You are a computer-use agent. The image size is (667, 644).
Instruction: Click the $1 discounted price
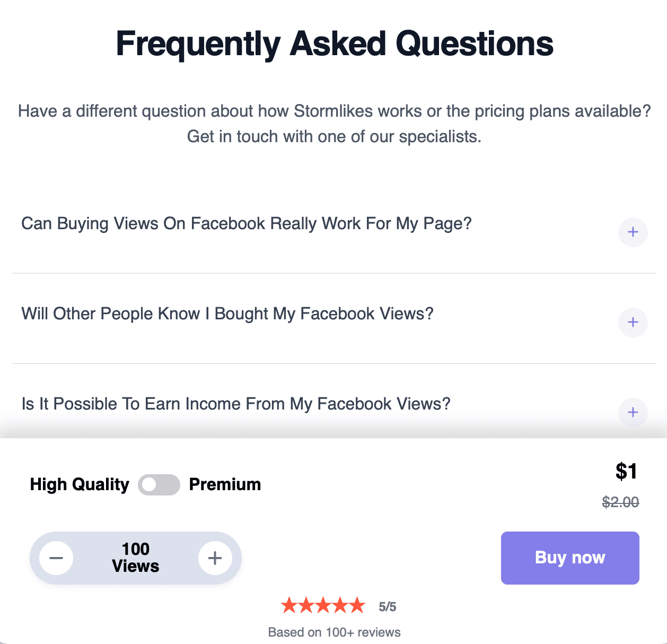coord(626,471)
